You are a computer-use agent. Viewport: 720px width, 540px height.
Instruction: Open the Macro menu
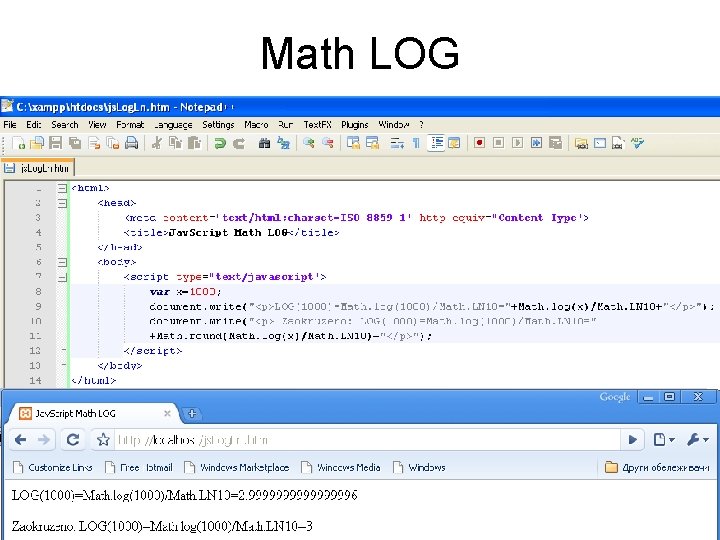click(256, 124)
